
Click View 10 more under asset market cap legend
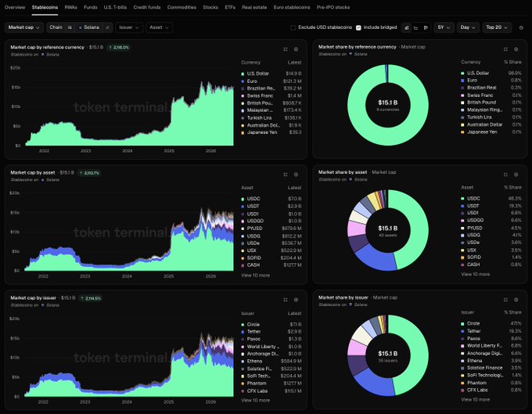click(256, 275)
